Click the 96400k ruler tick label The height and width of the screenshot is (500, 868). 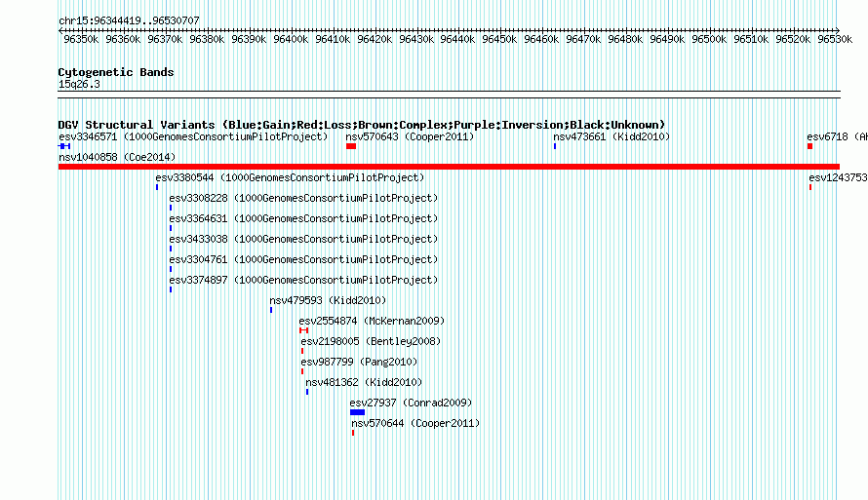[291, 39]
